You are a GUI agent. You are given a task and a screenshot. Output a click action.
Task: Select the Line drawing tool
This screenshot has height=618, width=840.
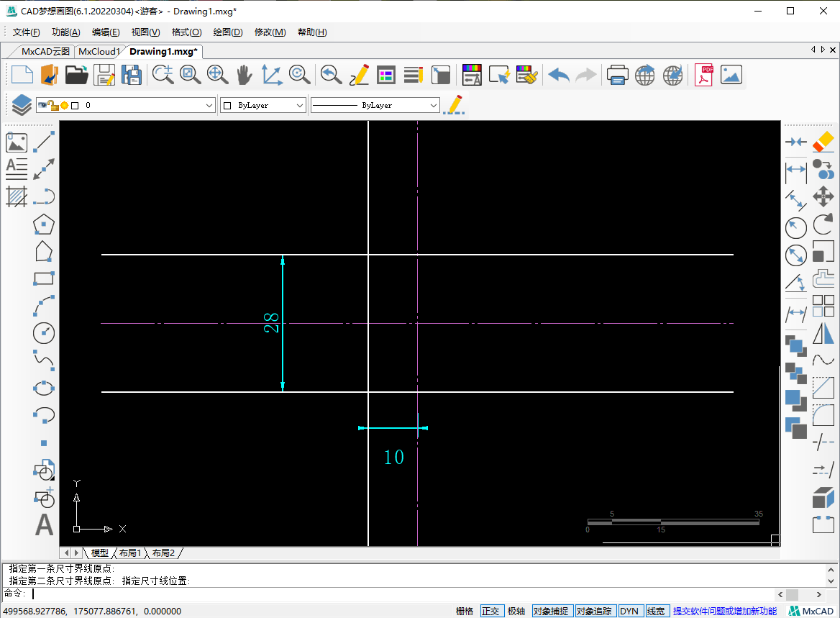click(45, 142)
